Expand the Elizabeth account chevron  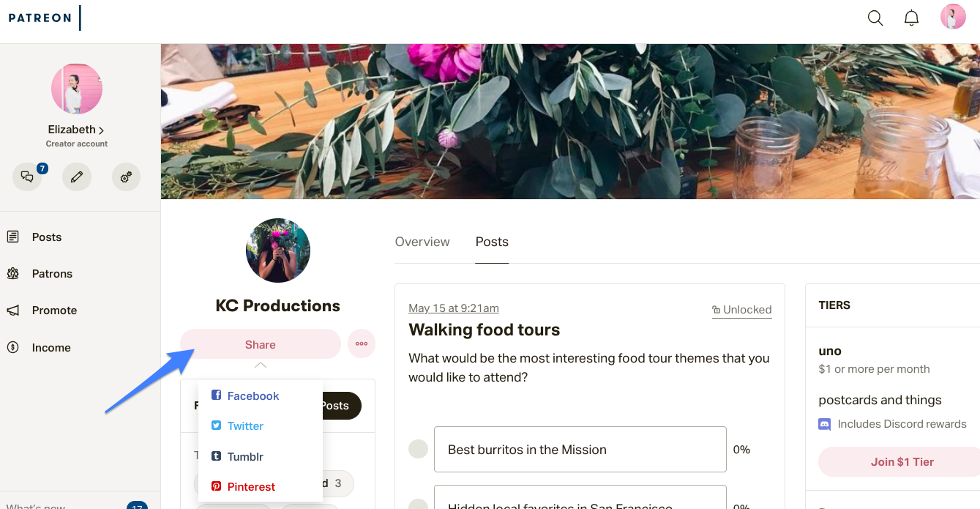101,130
